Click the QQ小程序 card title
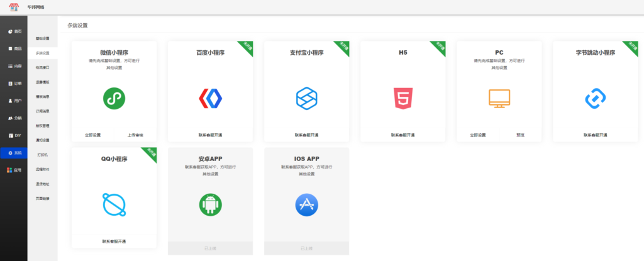Screen dimensions: 644x261 point(114,159)
